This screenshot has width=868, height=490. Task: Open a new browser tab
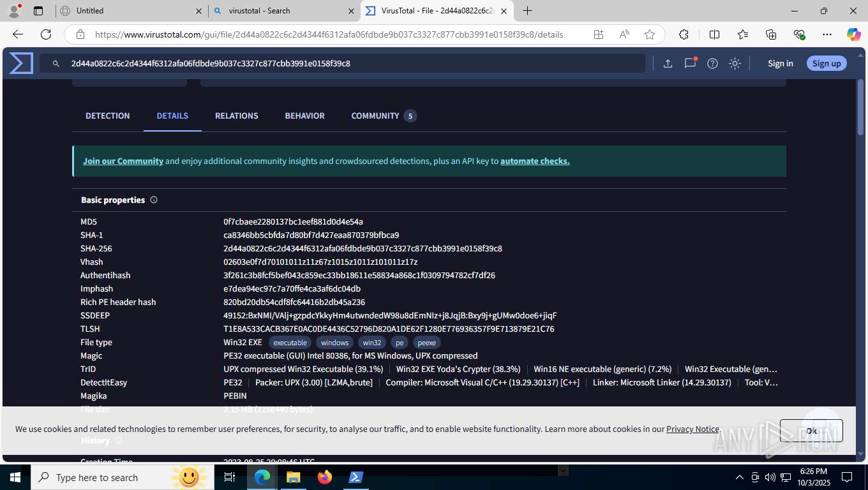click(527, 11)
